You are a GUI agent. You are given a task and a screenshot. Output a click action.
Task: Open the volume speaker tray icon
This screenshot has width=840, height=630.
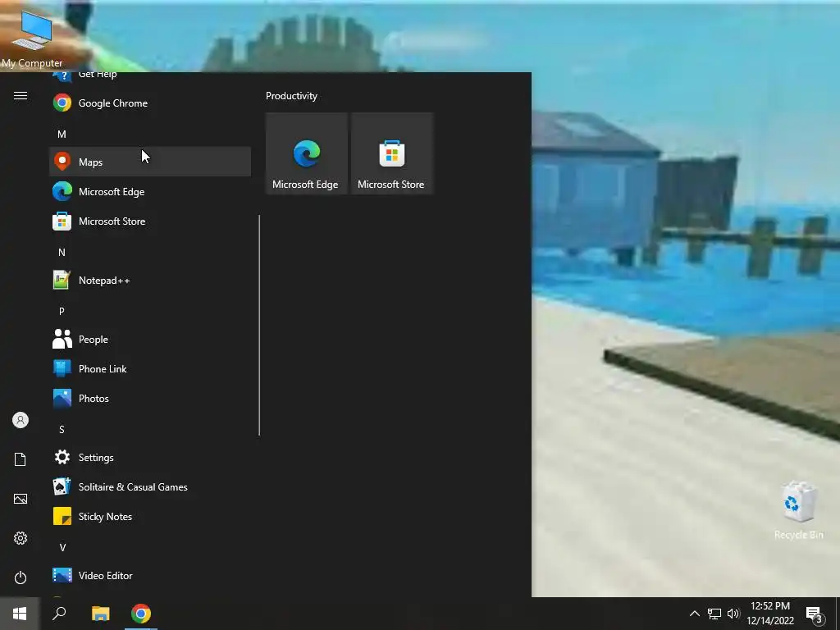(x=733, y=614)
